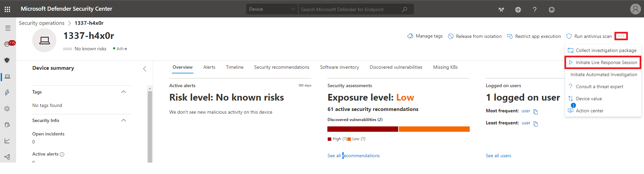Open the hexagon sidebar icon
644x174 pixels.
click(x=7, y=109)
